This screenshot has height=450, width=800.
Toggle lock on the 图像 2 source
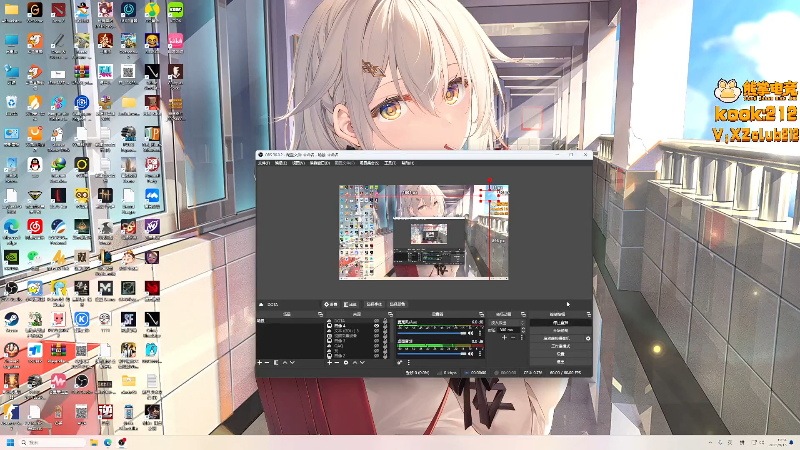click(385, 356)
